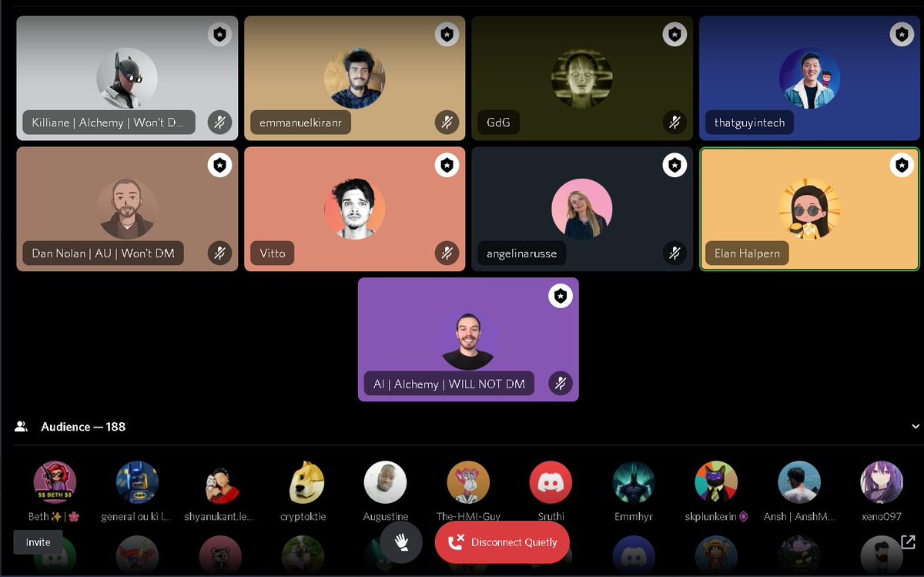Select audience member Emmhyr's avatar
The width and height of the screenshot is (924, 577).
(634, 483)
